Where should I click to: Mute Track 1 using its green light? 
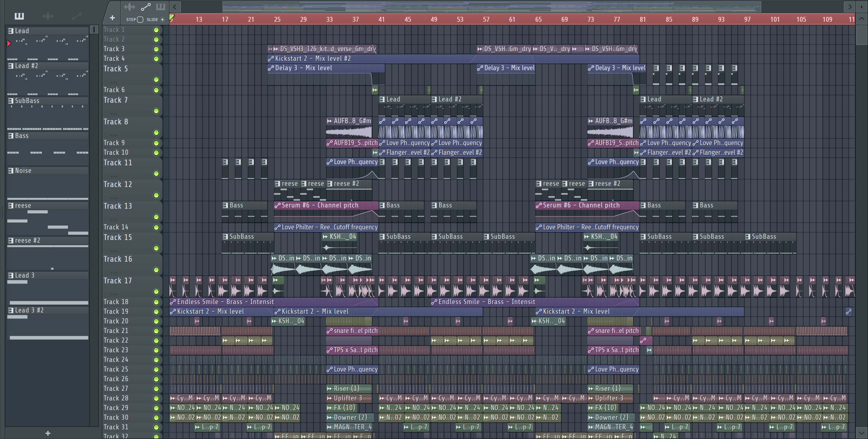156,30
